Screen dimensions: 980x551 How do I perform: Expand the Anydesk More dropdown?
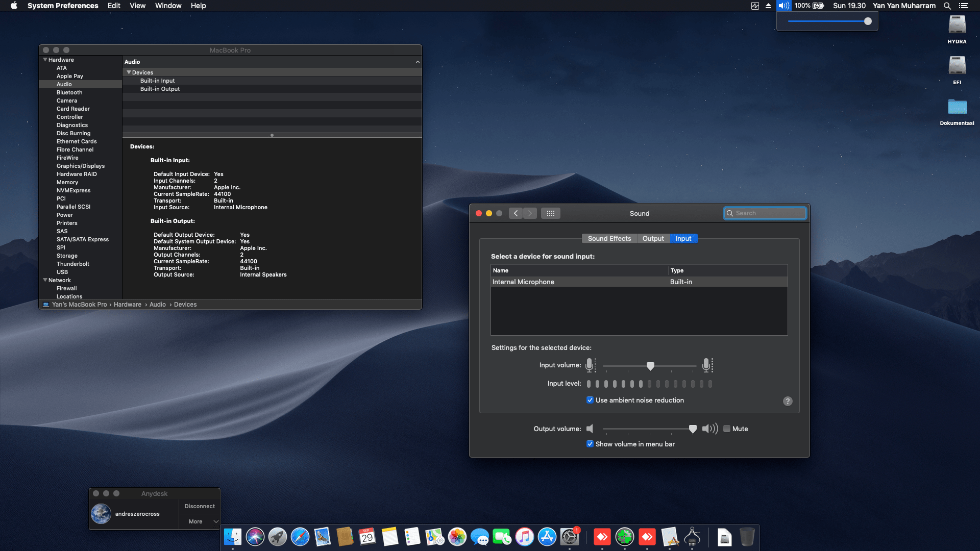point(200,521)
